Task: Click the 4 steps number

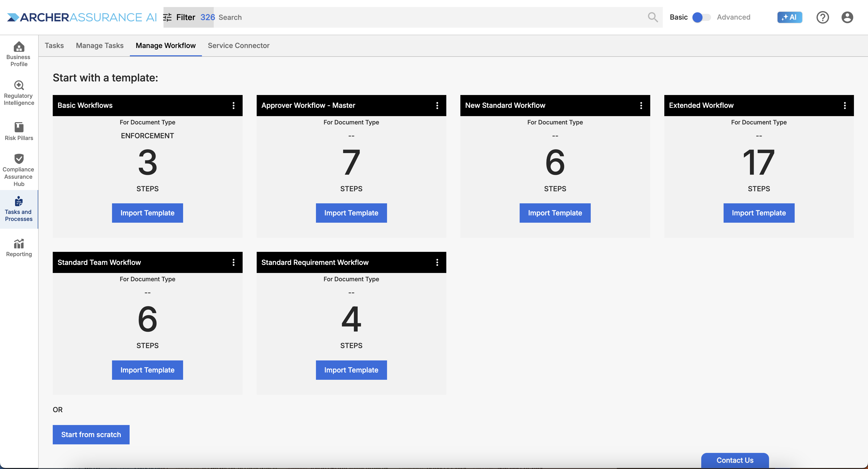Action: tap(351, 319)
